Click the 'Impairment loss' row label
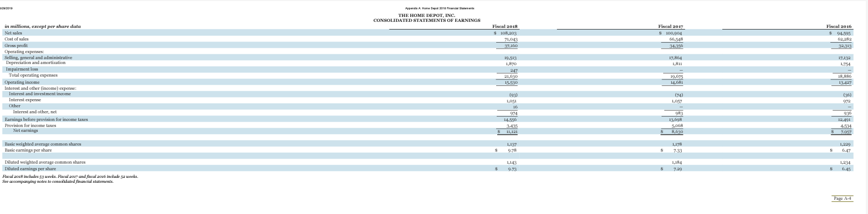 [x=22, y=70]
